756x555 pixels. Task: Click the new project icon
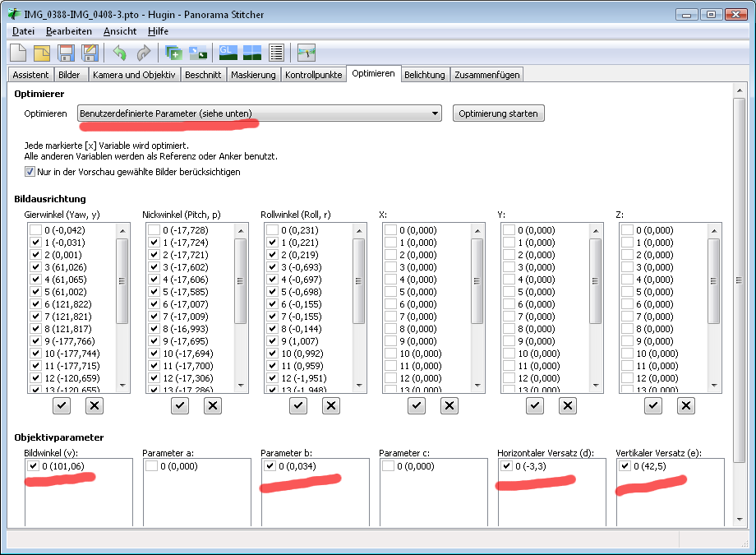[x=18, y=53]
